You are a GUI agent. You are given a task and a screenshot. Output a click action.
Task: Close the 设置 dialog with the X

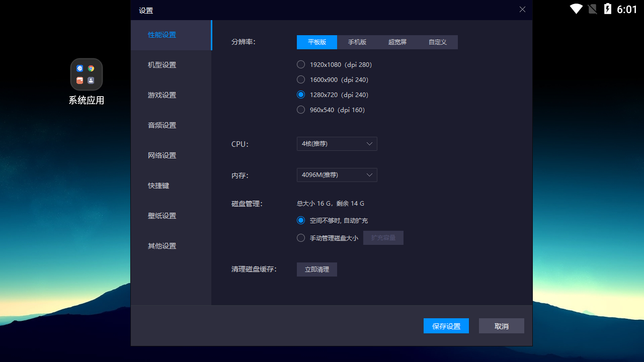point(522,10)
